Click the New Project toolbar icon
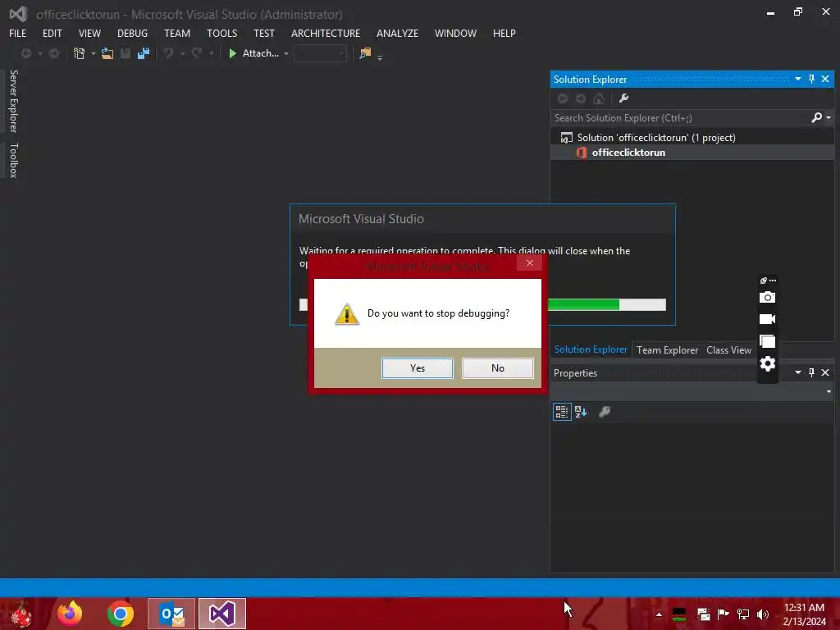The height and width of the screenshot is (630, 840). coord(80,53)
